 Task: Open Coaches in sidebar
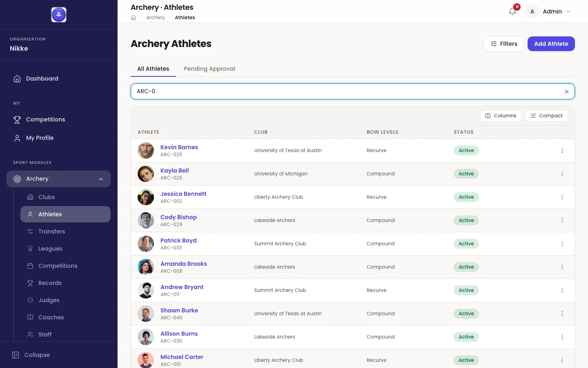pos(65,317)
